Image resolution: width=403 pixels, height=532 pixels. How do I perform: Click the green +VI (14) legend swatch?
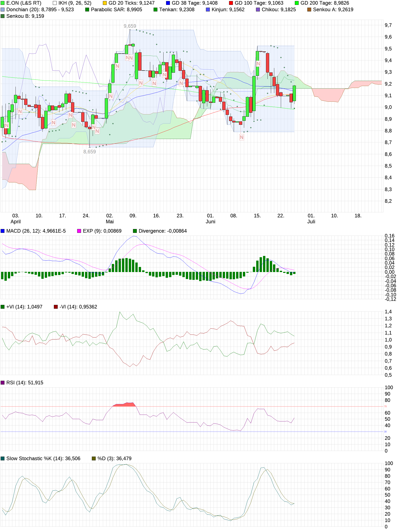point(3,307)
